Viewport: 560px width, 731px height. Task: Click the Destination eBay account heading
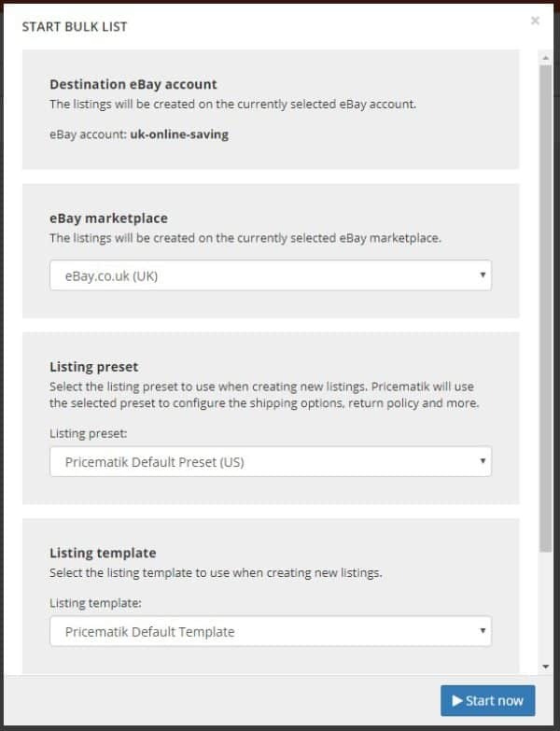tap(133, 84)
